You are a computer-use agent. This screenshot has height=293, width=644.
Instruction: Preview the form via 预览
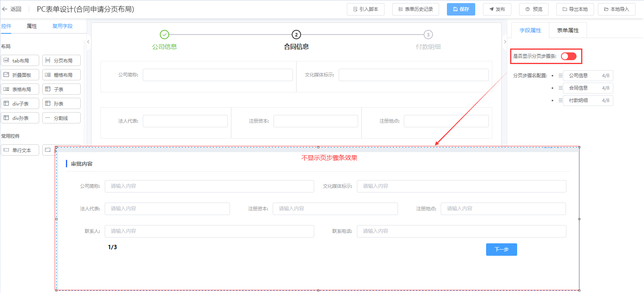coord(533,9)
